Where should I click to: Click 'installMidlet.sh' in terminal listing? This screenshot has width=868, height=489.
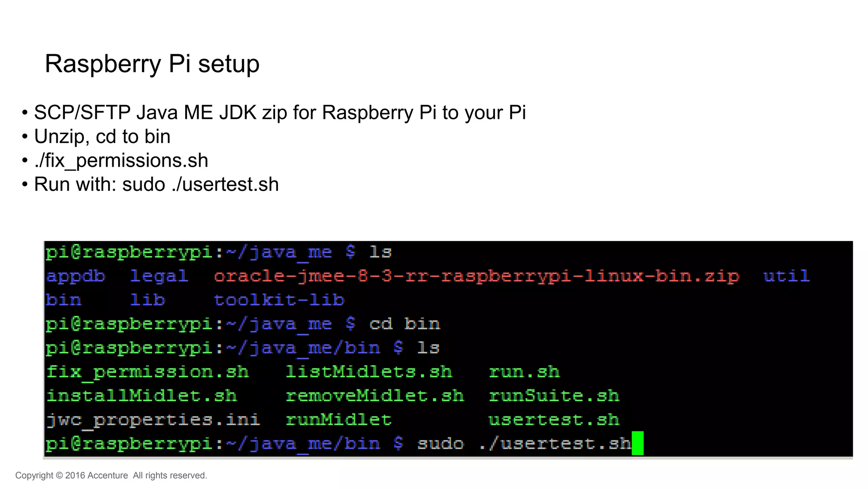pyautogui.click(x=142, y=396)
